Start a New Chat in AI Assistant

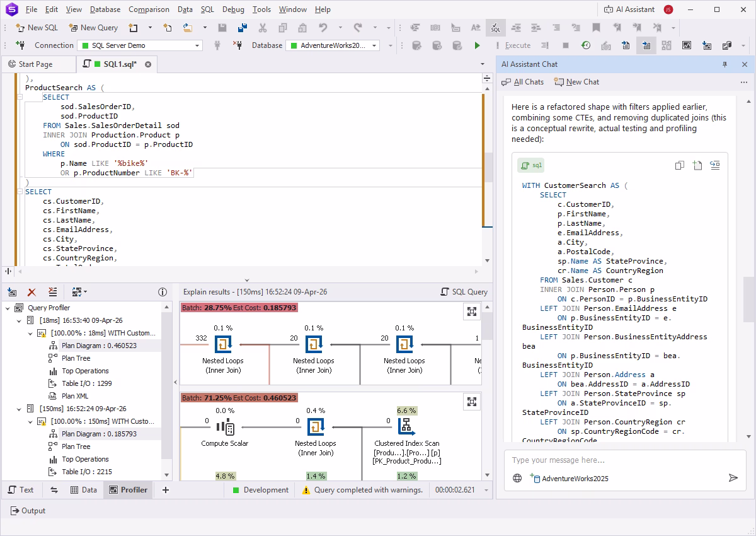pyautogui.click(x=576, y=81)
